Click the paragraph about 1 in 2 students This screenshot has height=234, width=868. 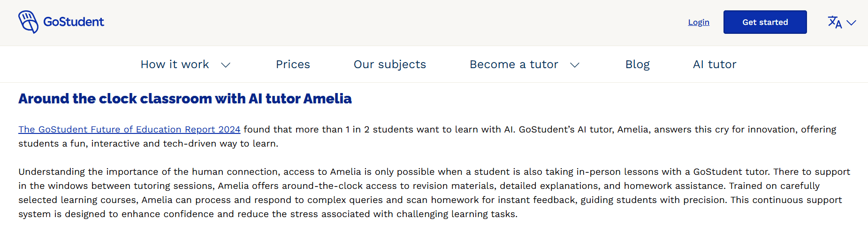(427, 136)
